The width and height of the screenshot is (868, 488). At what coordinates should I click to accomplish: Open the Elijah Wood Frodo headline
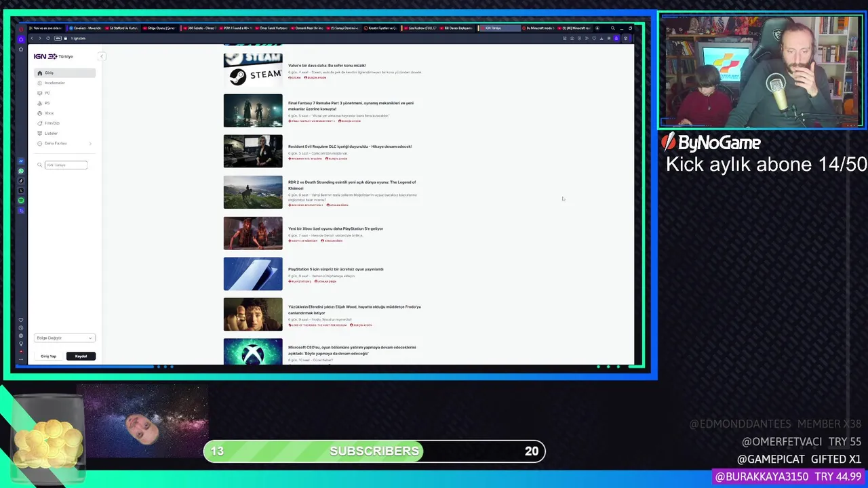(355, 310)
